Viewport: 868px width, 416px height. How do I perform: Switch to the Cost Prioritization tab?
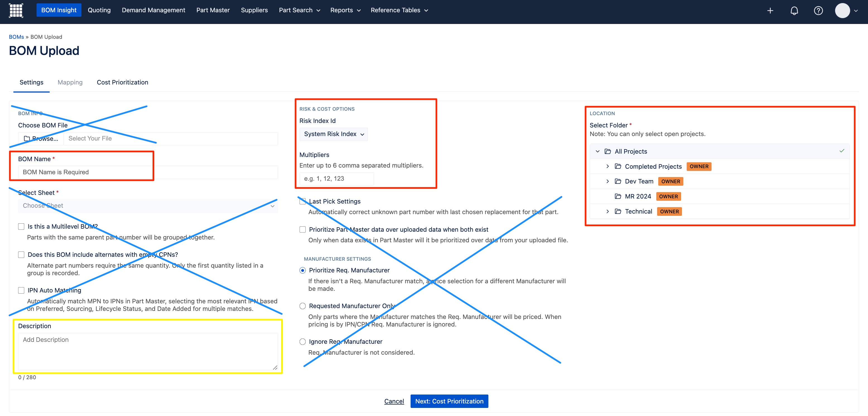[122, 82]
